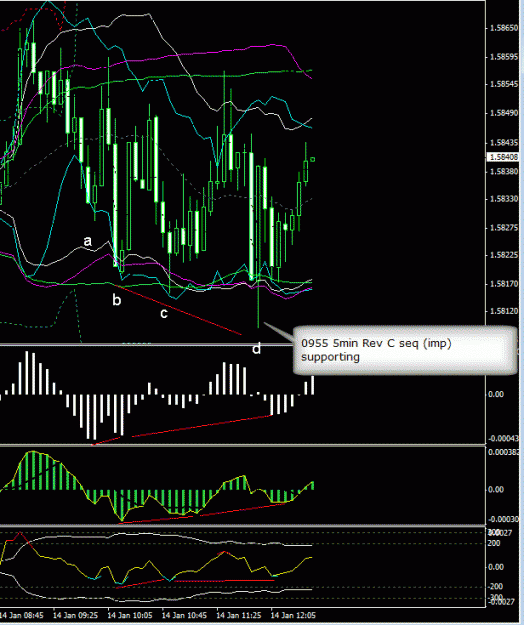
Task: Click the current price tag 1.58408
Action: pyautogui.click(x=504, y=157)
